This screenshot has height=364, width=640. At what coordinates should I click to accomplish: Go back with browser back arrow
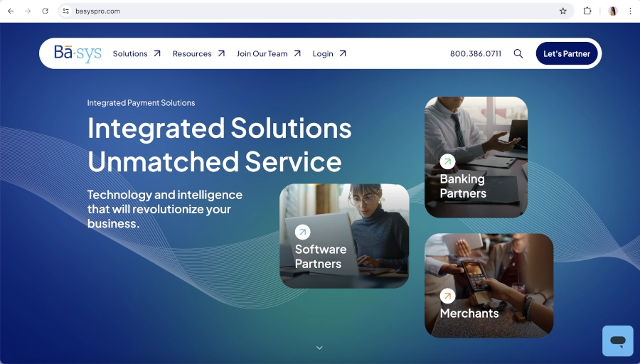point(11,11)
